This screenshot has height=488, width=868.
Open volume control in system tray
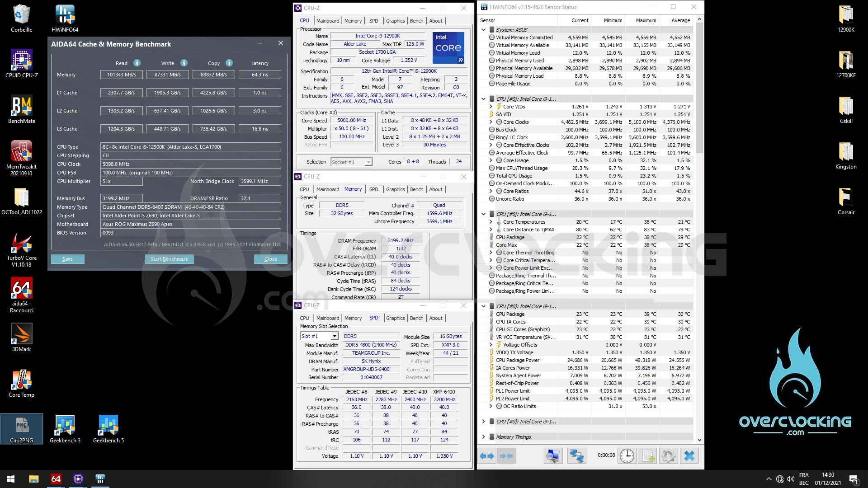click(790, 479)
